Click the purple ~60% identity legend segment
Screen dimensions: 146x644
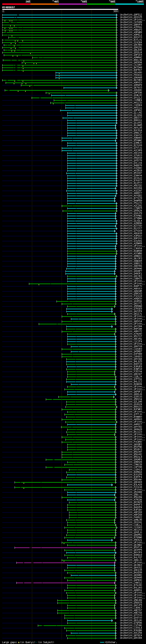73,4
